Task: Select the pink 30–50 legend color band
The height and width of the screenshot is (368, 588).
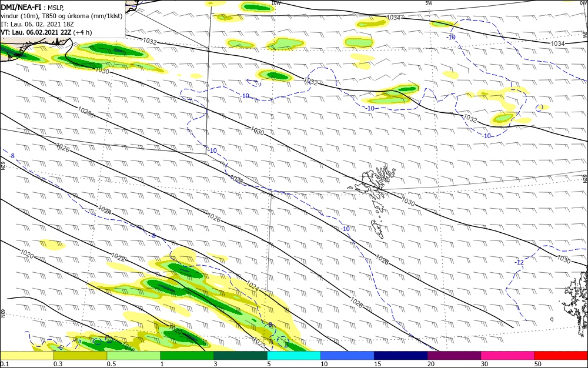Action: [508, 356]
